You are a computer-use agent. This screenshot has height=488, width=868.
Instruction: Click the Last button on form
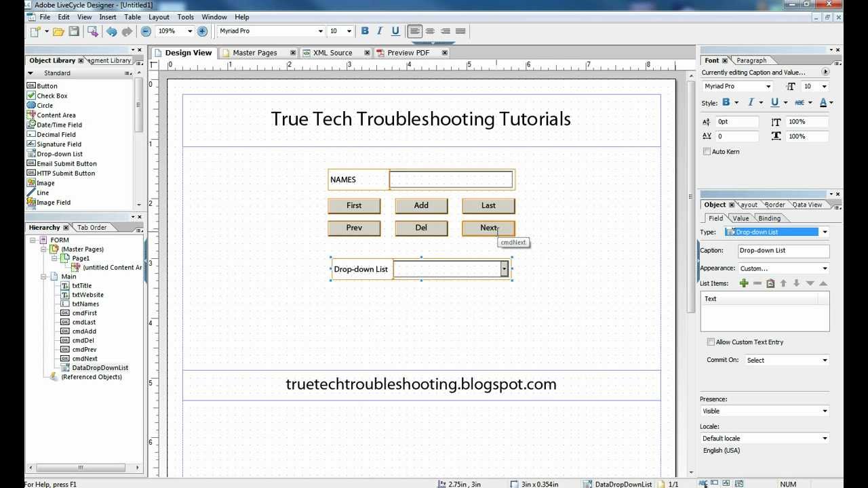[x=488, y=206]
